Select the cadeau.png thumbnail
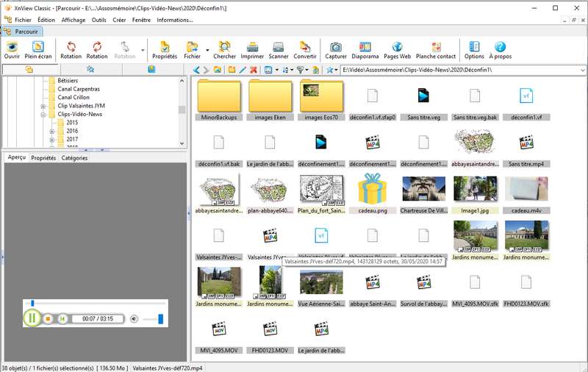588x372 pixels. click(372, 193)
